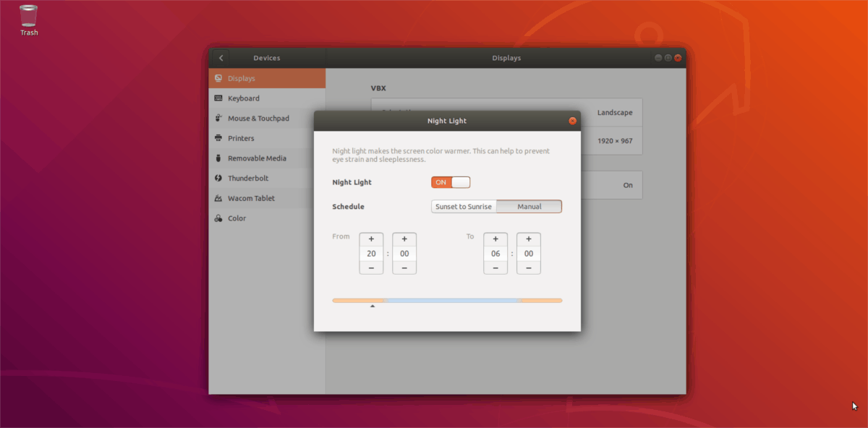868x428 pixels.
Task: Open the Printers settings panel
Action: point(267,138)
